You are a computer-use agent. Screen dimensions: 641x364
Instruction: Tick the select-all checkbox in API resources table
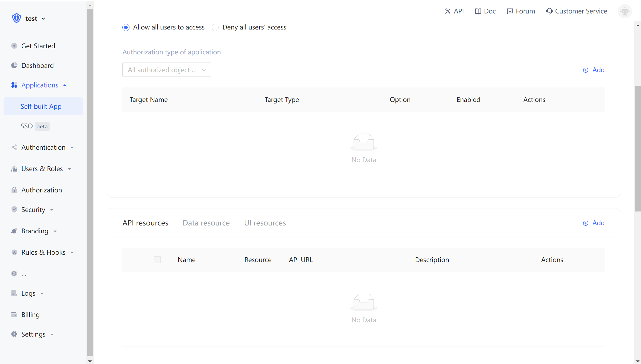pyautogui.click(x=157, y=260)
